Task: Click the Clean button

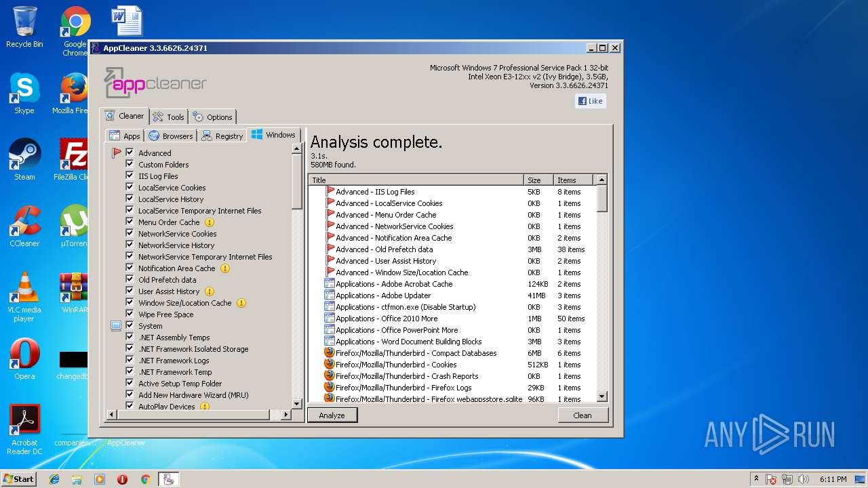Action: [x=583, y=415]
